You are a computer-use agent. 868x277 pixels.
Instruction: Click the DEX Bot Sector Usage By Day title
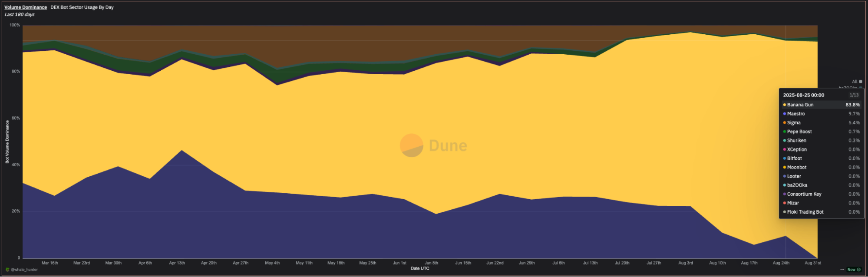[82, 7]
